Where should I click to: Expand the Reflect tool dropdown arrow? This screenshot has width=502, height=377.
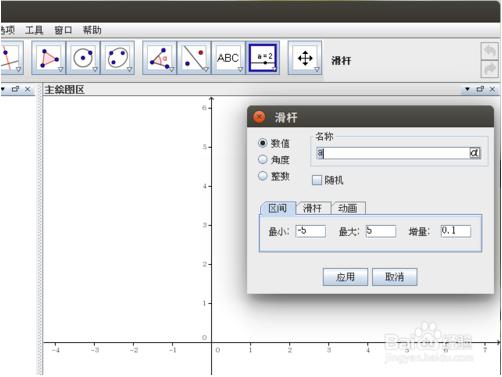(x=206, y=69)
